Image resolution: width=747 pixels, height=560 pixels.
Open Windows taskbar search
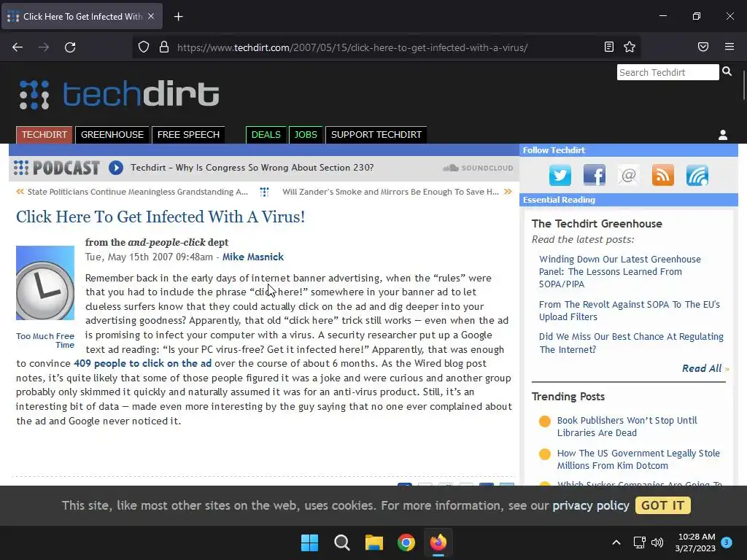pyautogui.click(x=341, y=542)
